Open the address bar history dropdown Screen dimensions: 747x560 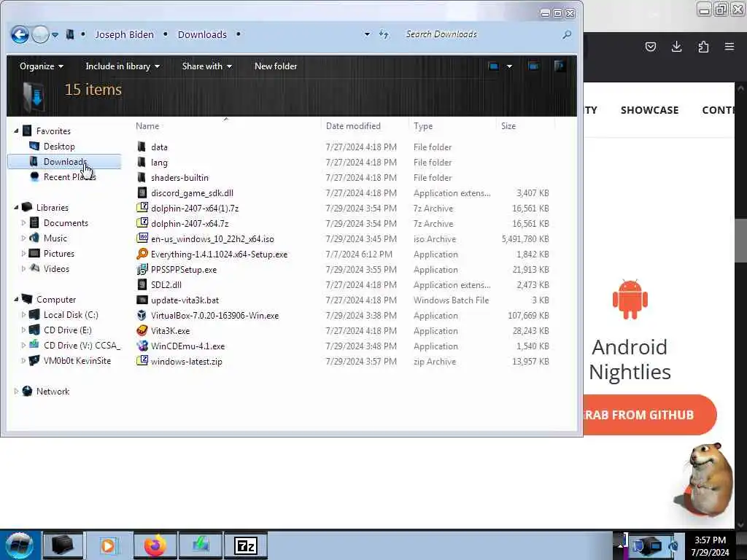click(367, 34)
